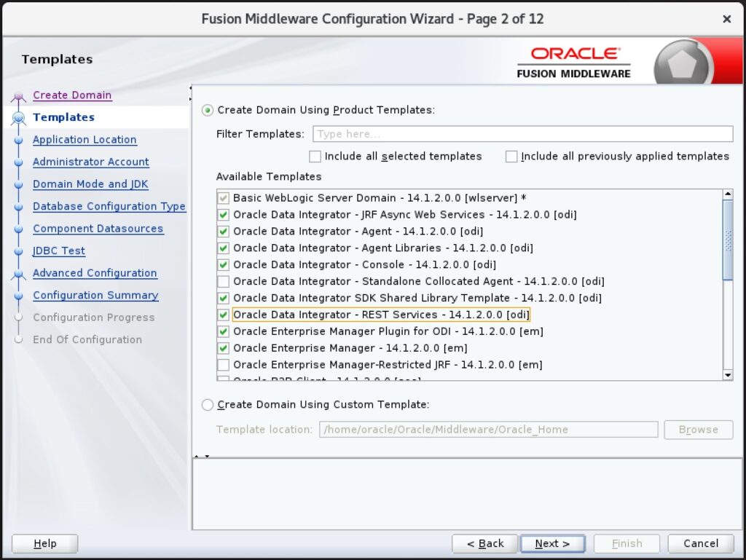This screenshot has width=746, height=560.
Task: Focus the Filter Templates input field
Action: 522,134
